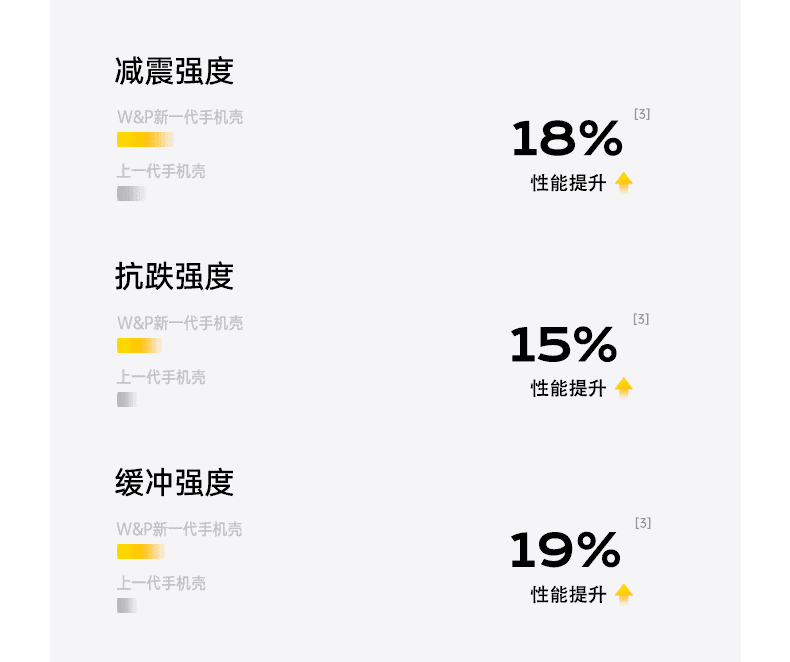Click gray 上一代手机壳 bar under 缓冲强度
The height and width of the screenshot is (662, 790).
coord(127,606)
